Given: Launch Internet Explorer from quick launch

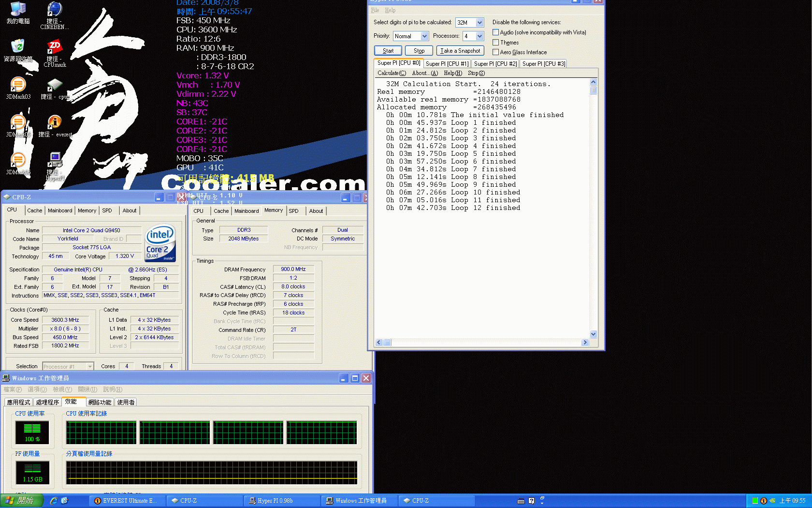Looking at the screenshot, I should 54,501.
